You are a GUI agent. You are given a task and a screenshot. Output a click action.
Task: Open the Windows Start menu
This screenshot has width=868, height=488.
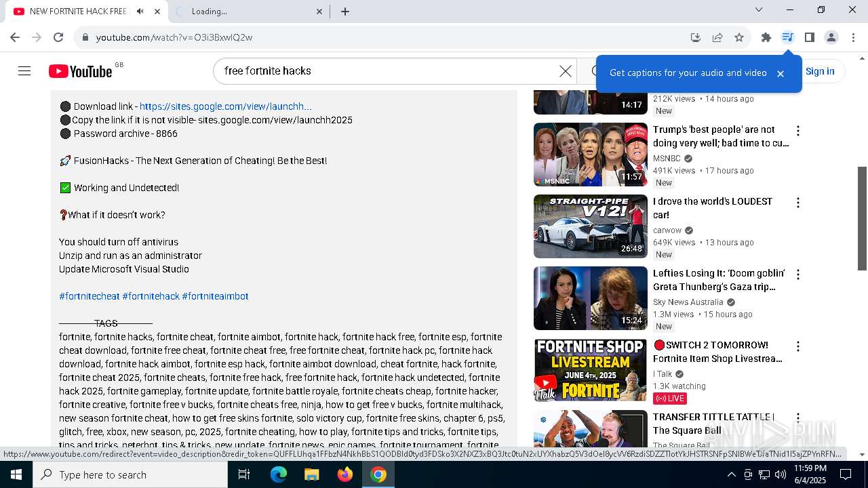pyautogui.click(x=16, y=474)
